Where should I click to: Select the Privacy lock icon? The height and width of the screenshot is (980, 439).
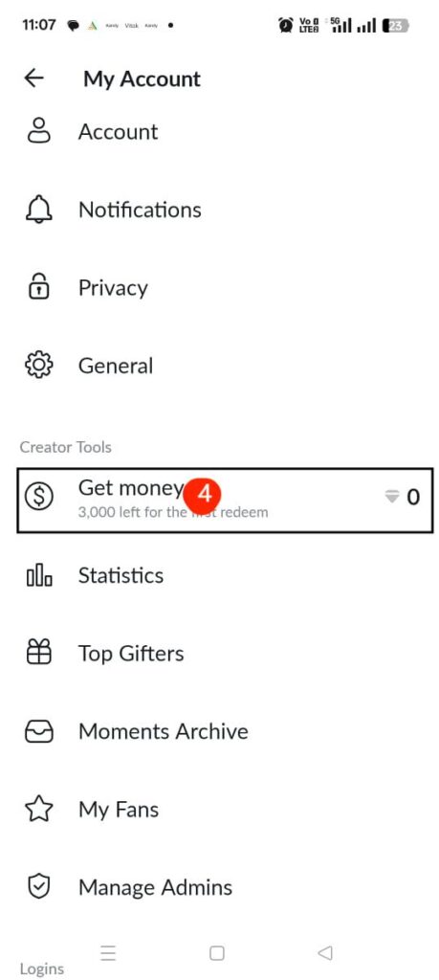pyautogui.click(x=38, y=287)
